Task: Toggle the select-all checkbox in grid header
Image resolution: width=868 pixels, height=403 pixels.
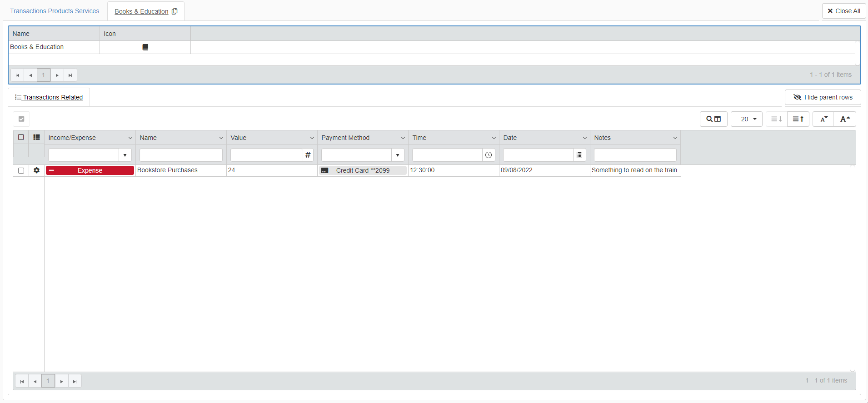Action: pyautogui.click(x=21, y=137)
